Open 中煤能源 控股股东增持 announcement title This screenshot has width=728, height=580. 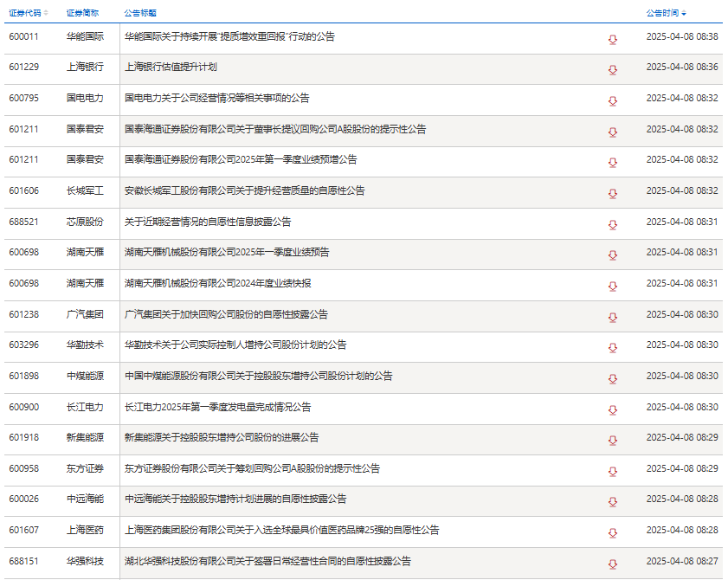point(258,376)
